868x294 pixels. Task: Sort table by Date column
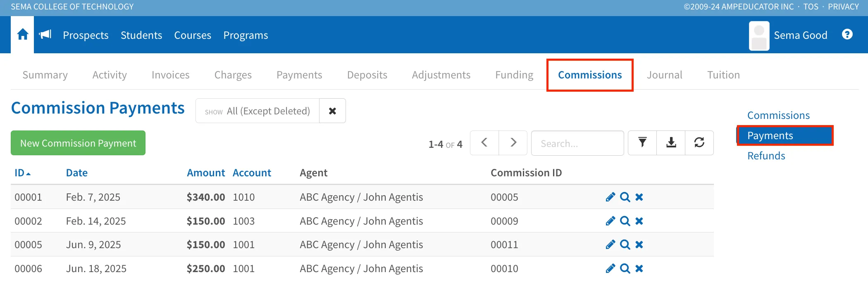pyautogui.click(x=77, y=173)
